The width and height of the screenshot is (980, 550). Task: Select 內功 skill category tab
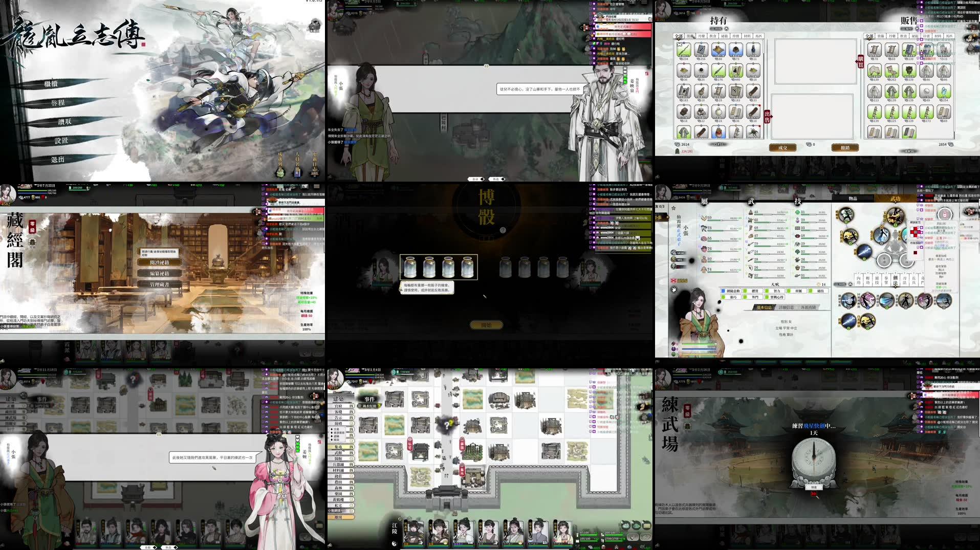(x=859, y=280)
